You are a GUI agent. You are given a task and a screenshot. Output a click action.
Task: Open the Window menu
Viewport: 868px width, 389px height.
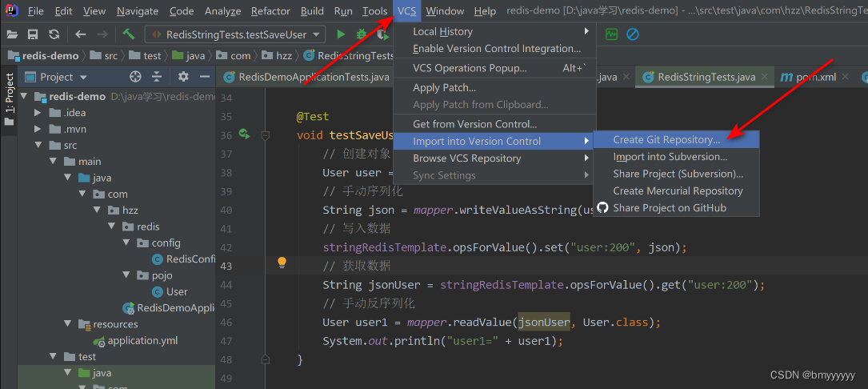click(445, 11)
